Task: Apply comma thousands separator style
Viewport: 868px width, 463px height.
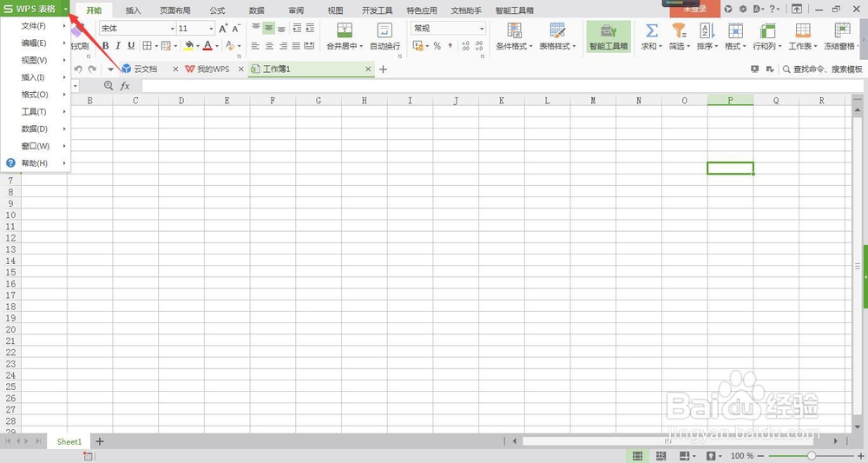Action: pyautogui.click(x=450, y=46)
